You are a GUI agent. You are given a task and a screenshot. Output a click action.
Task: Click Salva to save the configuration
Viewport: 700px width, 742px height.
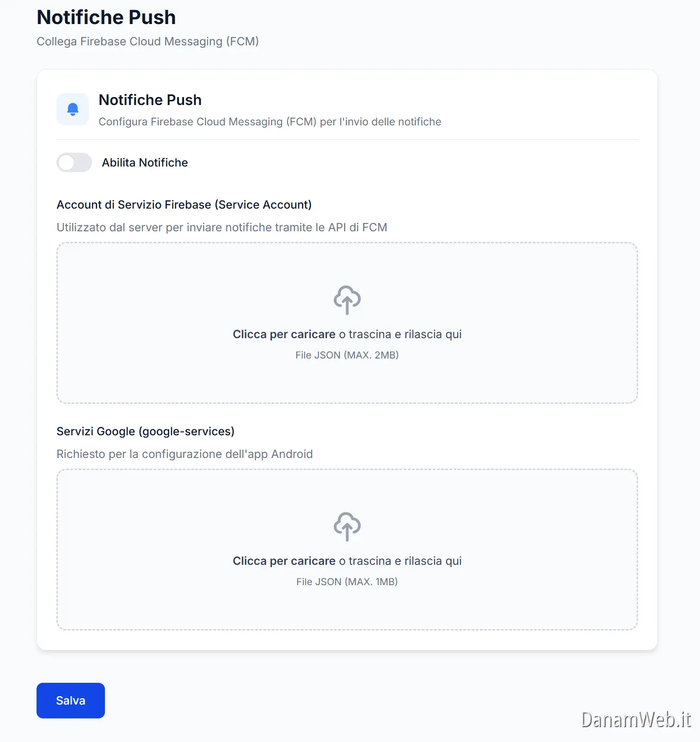(70, 700)
